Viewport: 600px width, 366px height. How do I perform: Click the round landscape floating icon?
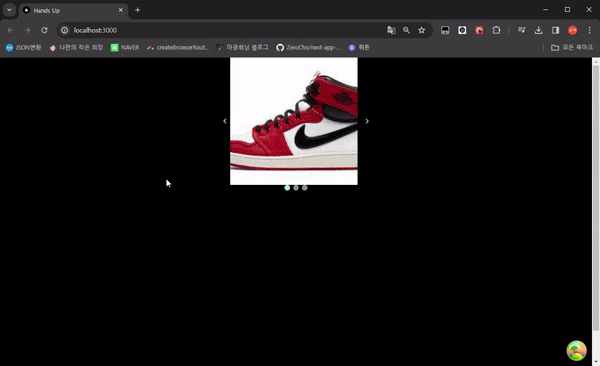click(577, 351)
